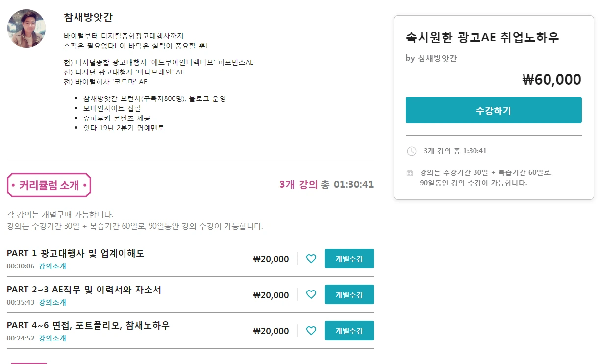
Task: Click the course title 속시원한 광고AE 취업노하우
Action: click(482, 37)
